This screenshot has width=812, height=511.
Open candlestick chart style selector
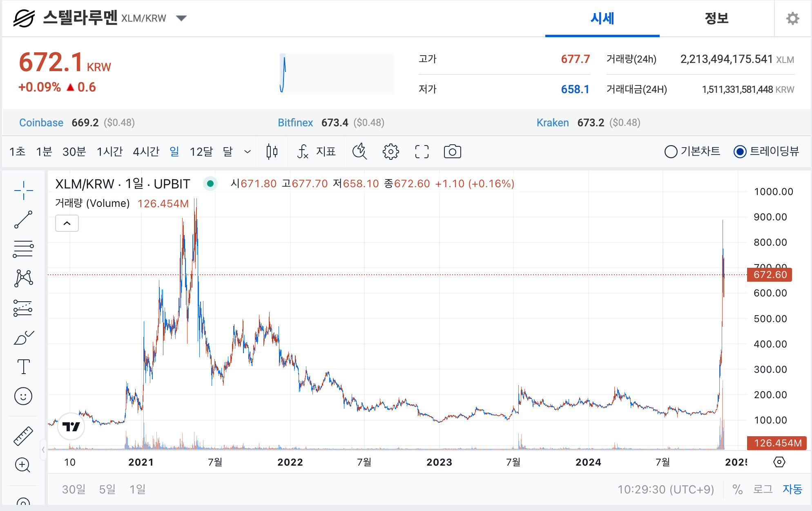pyautogui.click(x=272, y=152)
